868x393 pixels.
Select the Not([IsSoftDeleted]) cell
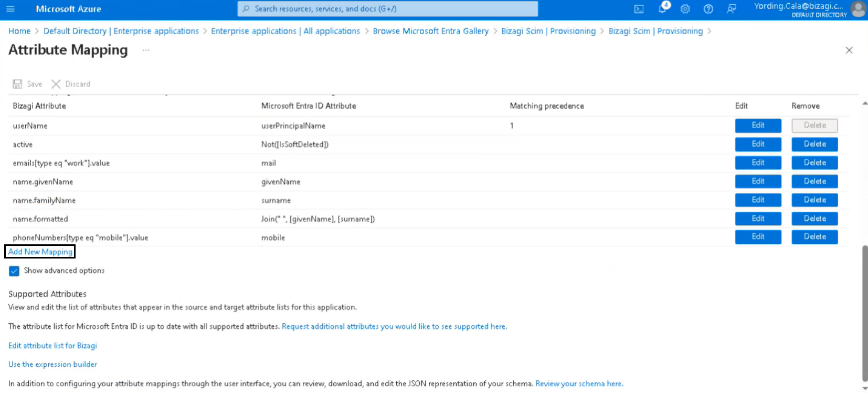pyautogui.click(x=295, y=144)
